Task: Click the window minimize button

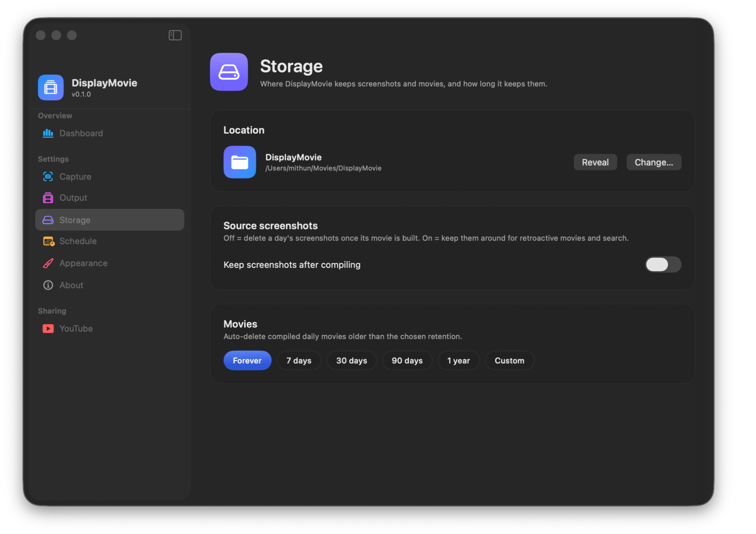Action: tap(56, 35)
